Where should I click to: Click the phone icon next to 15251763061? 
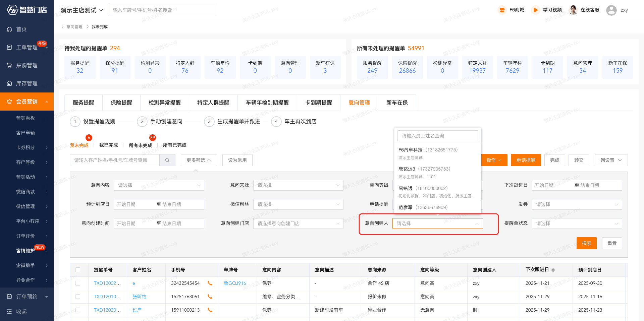pos(210,297)
